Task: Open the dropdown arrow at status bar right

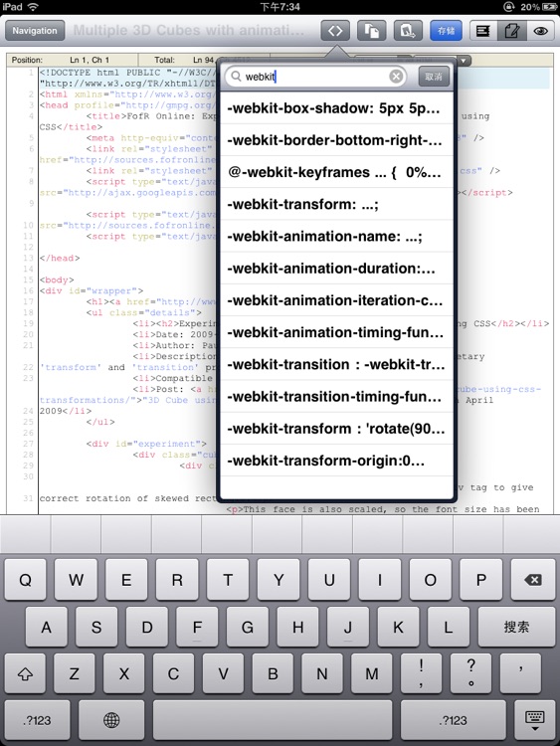Action: click(x=464, y=61)
